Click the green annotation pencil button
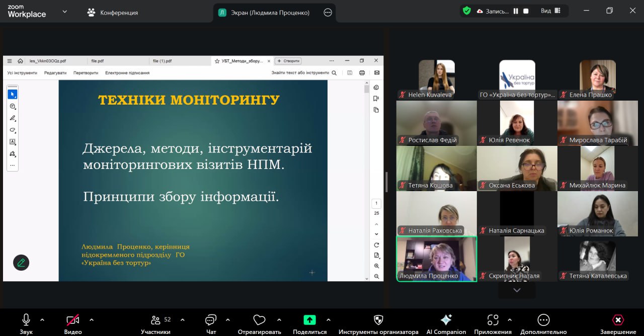This screenshot has width=644, height=336. [21, 263]
